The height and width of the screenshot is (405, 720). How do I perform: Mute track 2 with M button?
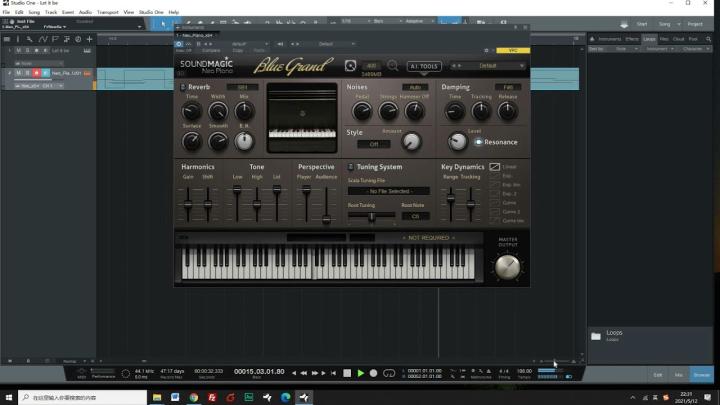click(18, 73)
